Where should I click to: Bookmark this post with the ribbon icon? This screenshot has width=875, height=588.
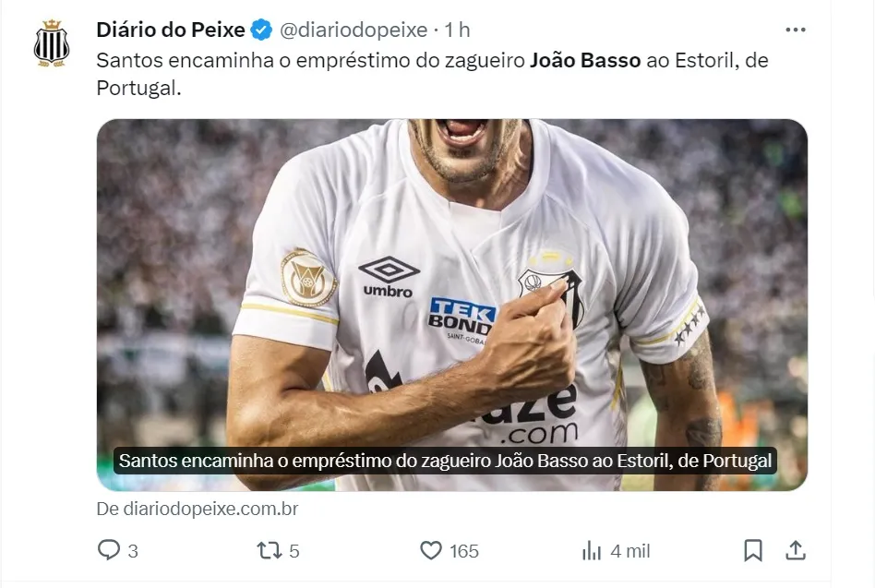[x=753, y=551]
